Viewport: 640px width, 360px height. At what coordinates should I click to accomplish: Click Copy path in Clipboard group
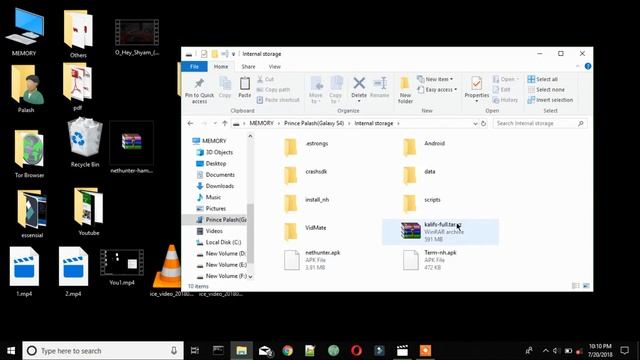pos(273,89)
